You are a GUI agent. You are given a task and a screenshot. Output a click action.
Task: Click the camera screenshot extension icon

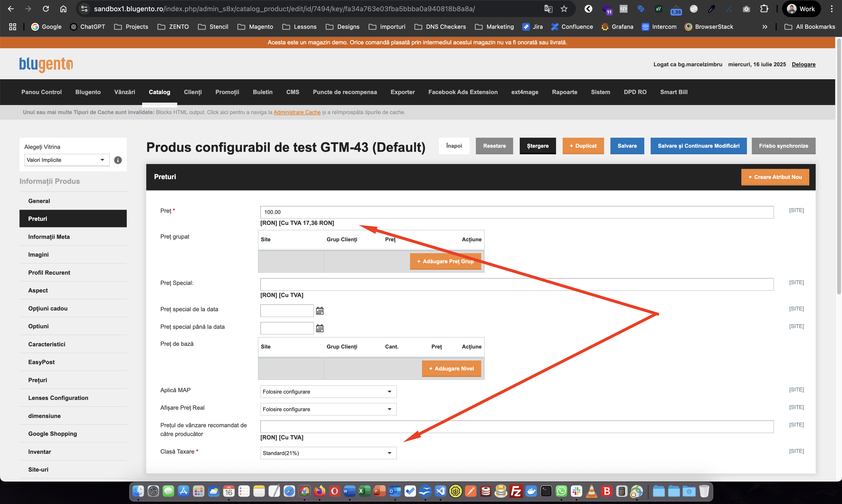(746, 9)
